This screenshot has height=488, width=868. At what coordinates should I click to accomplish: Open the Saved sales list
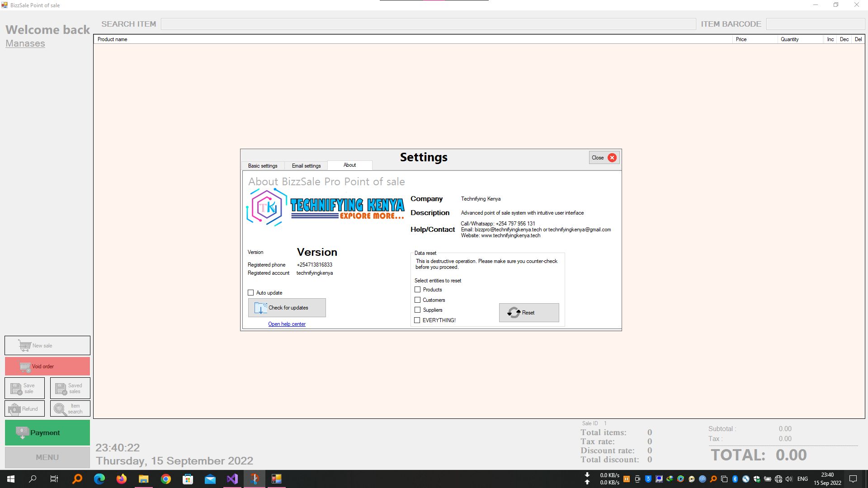[70, 388]
